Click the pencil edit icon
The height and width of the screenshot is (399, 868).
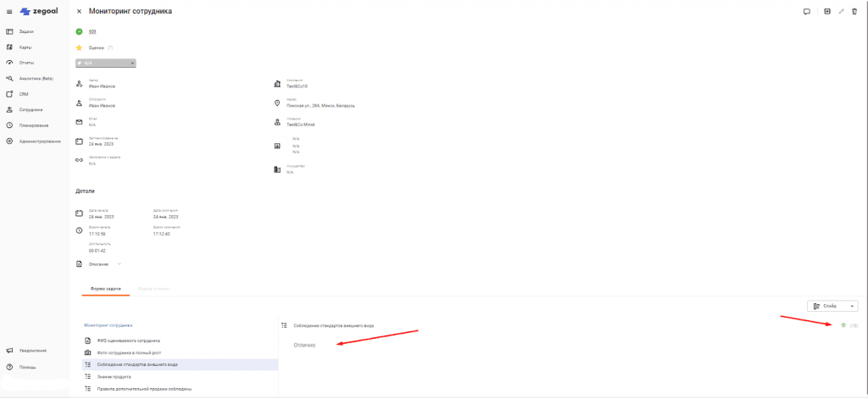(x=841, y=11)
